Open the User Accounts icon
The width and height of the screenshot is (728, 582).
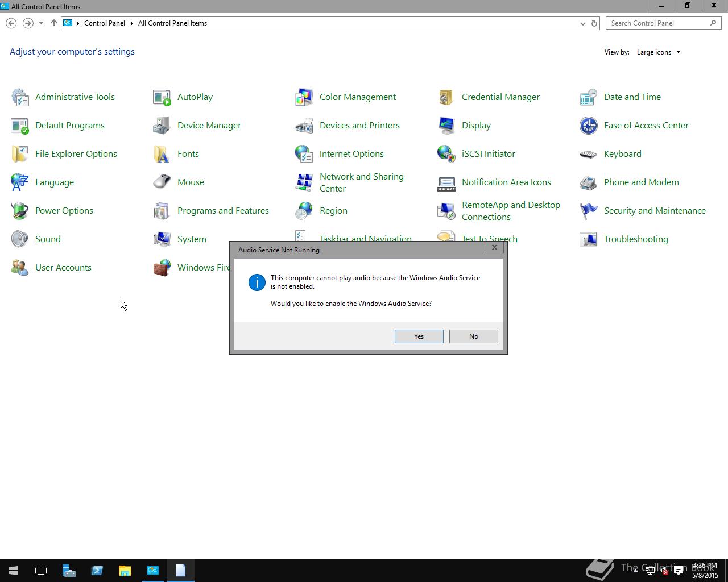pos(20,268)
